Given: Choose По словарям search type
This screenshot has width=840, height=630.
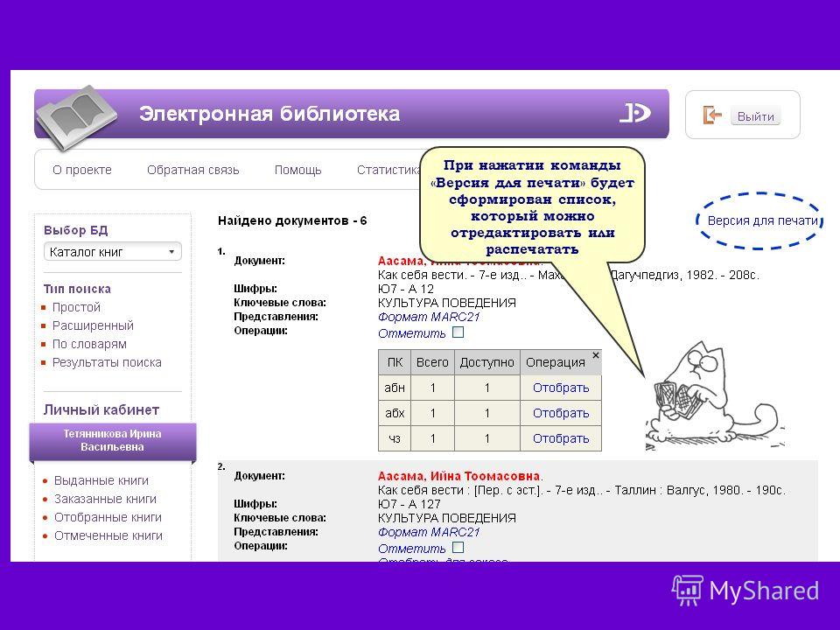Looking at the screenshot, I should pyautogui.click(x=89, y=344).
